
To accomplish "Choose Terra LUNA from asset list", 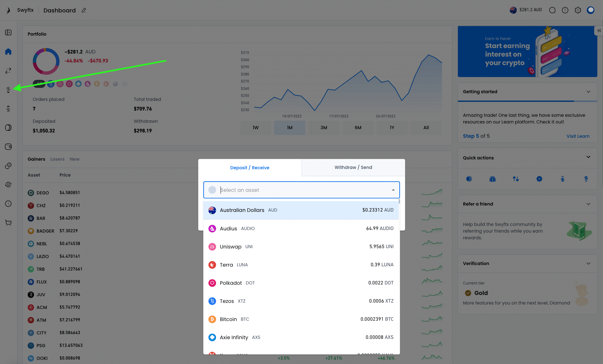I will 301,265.
